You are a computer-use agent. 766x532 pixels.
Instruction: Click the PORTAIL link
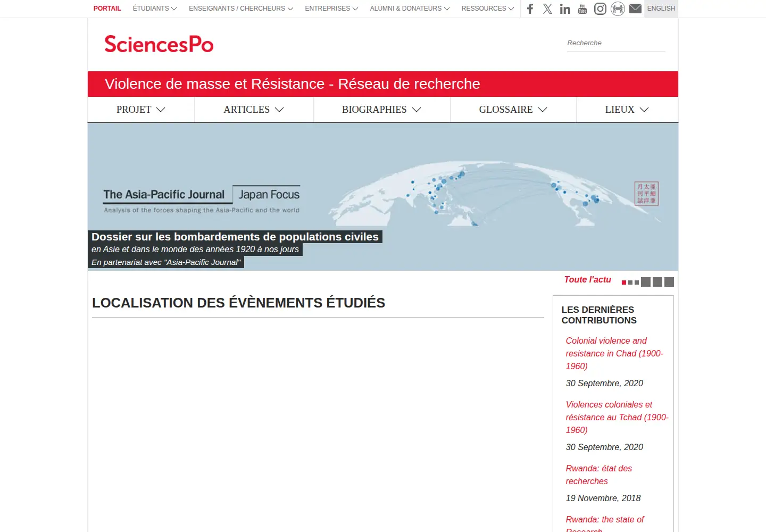107,9
